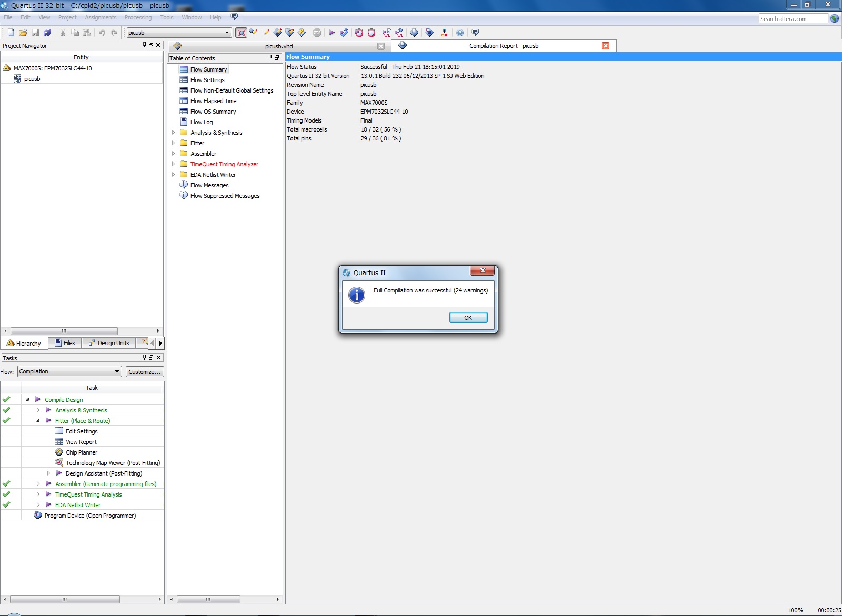Open the Settings icon beside Project Navigator toggle
This screenshot has width=844, height=616.
pos(254,33)
